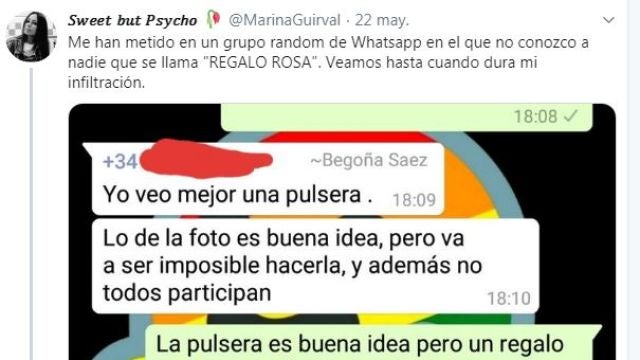Open the tweet options chevron menu

point(609,20)
